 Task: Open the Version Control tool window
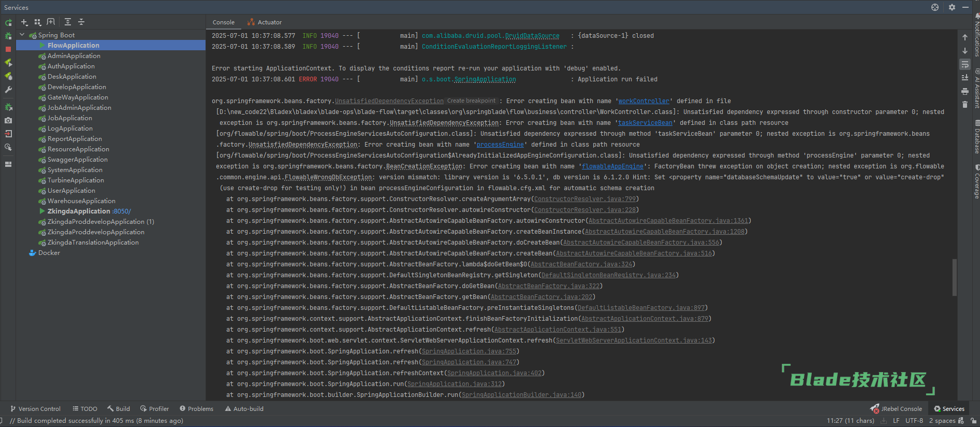click(35, 409)
